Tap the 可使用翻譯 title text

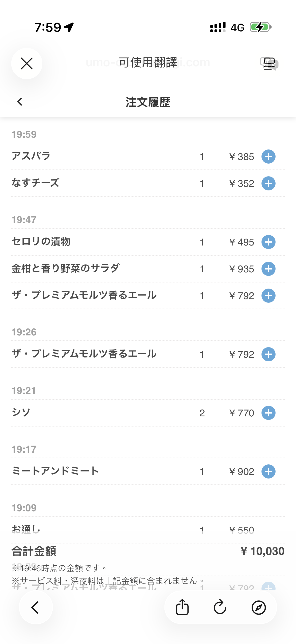(148, 63)
